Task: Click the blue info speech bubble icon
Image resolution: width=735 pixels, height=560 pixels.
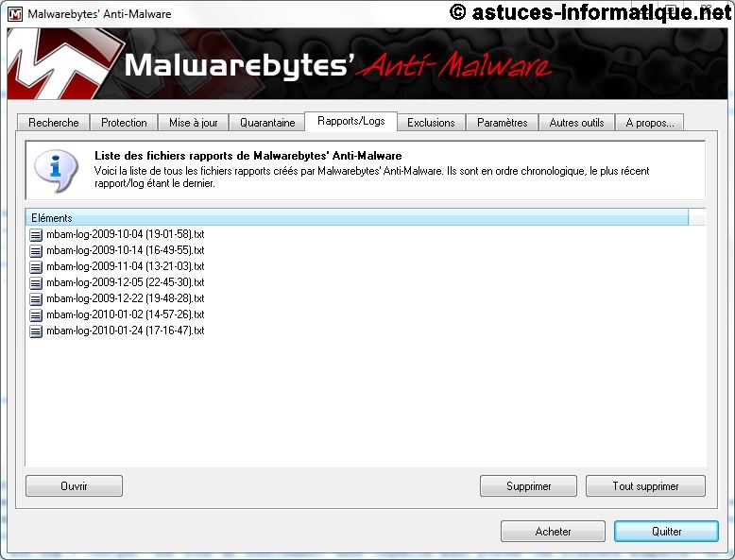Action: click(x=56, y=171)
